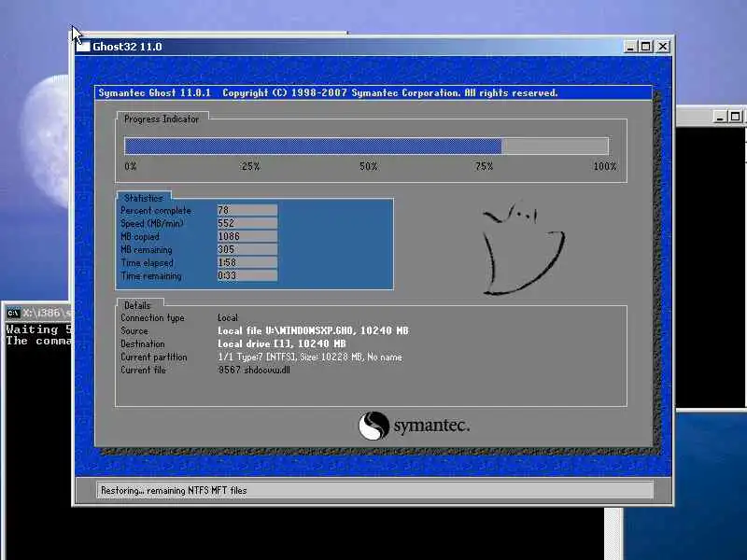The height and width of the screenshot is (560, 747).
Task: Click the 100% progress marker label
Action: (604, 166)
